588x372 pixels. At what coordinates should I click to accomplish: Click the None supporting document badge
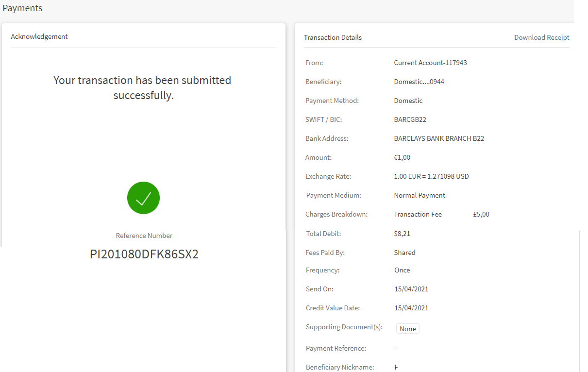click(407, 329)
